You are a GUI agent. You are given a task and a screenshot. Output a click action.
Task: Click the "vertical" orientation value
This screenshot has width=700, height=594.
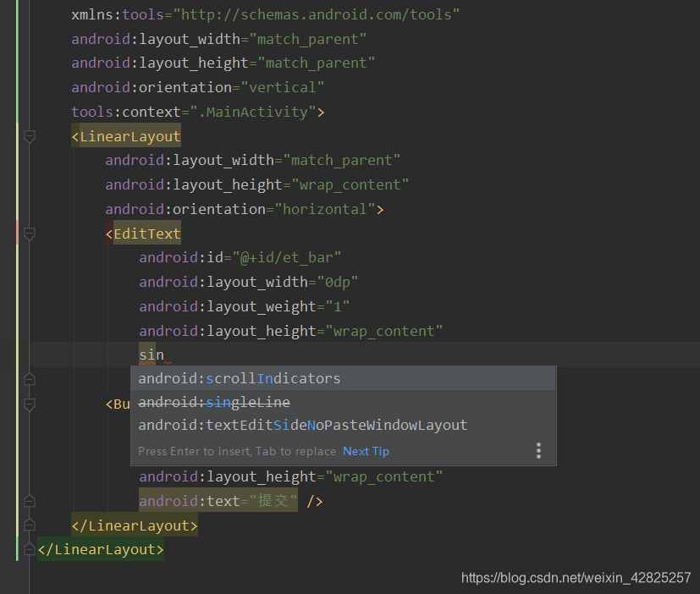282,87
